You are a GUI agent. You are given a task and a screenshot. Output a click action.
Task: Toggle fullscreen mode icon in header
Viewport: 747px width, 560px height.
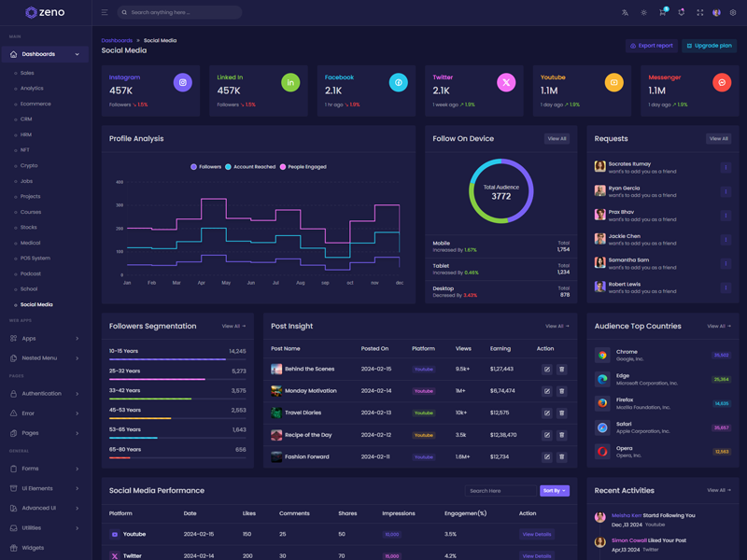(x=699, y=12)
